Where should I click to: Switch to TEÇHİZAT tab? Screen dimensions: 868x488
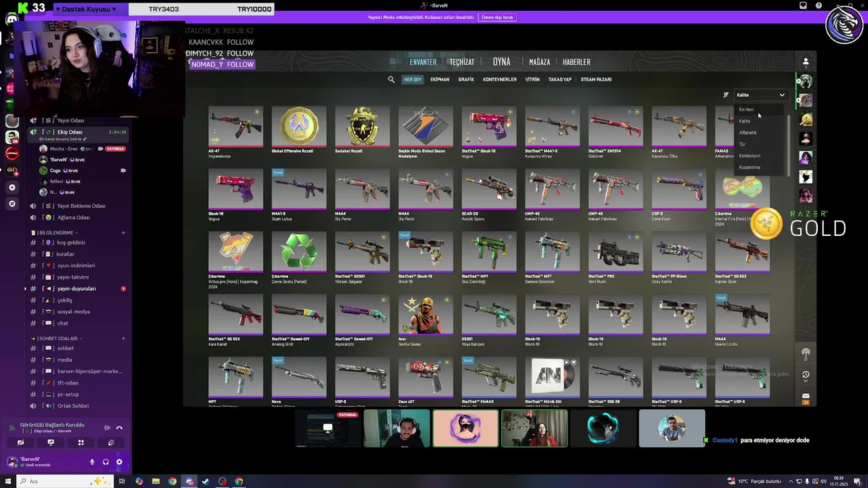coord(462,62)
